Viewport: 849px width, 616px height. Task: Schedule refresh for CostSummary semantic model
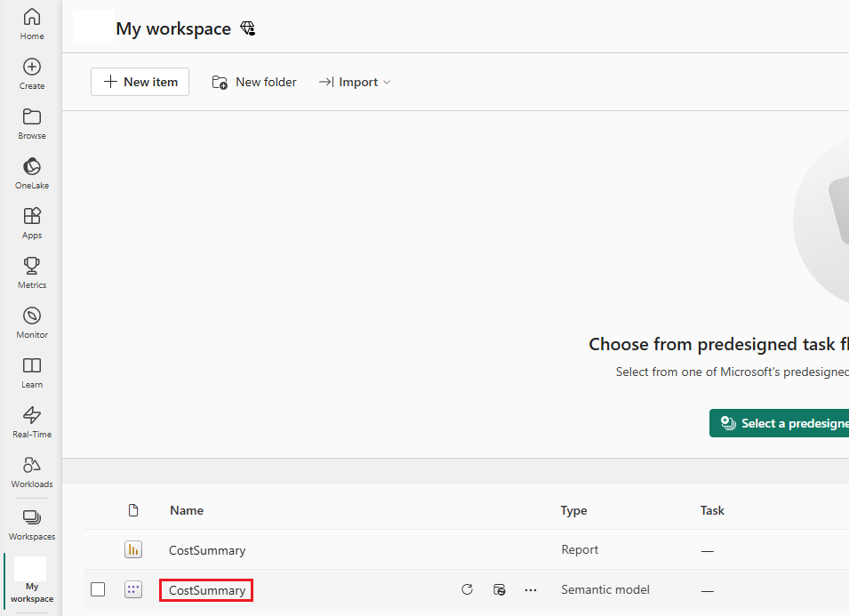point(500,589)
